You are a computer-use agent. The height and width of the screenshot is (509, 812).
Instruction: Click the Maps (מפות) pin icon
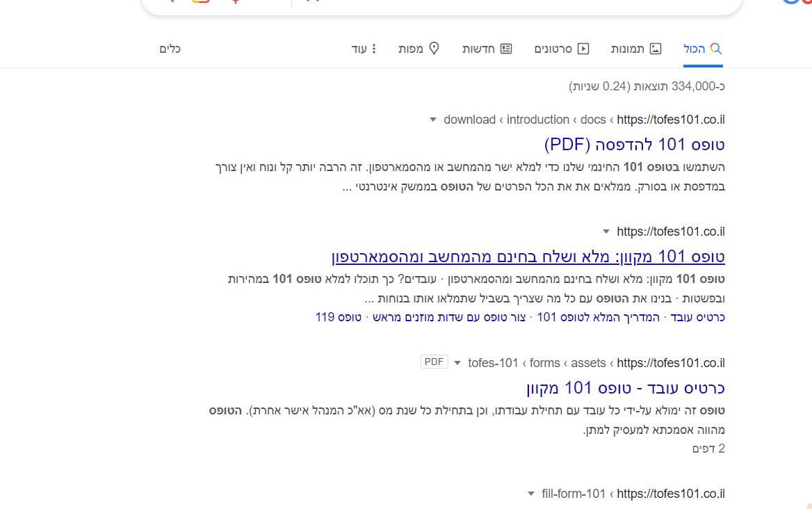[434, 49]
